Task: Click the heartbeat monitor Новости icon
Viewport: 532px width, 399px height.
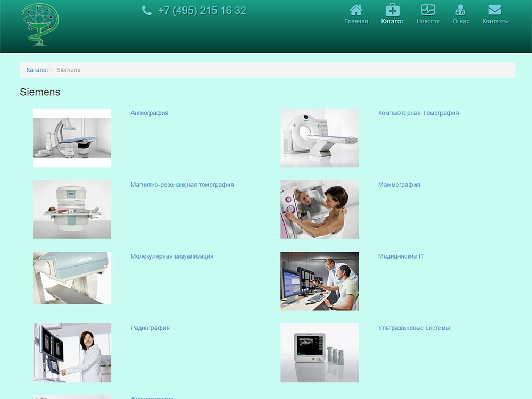Action: point(428,10)
